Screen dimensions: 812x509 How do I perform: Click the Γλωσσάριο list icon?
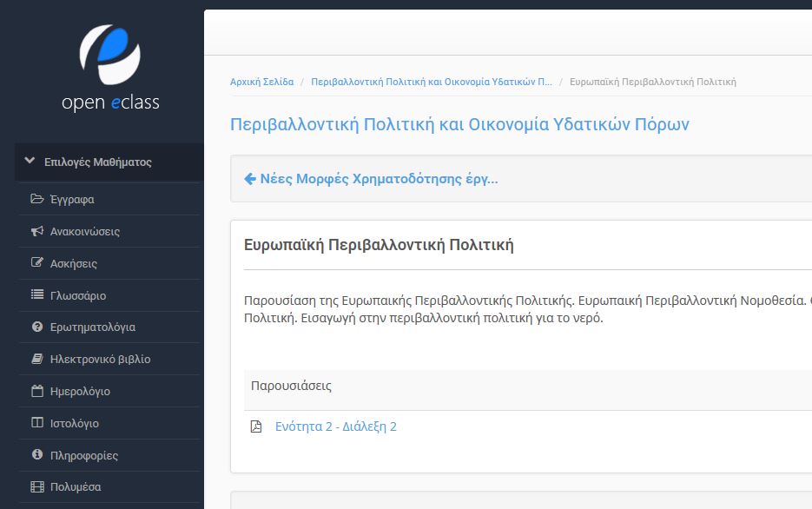point(36,294)
